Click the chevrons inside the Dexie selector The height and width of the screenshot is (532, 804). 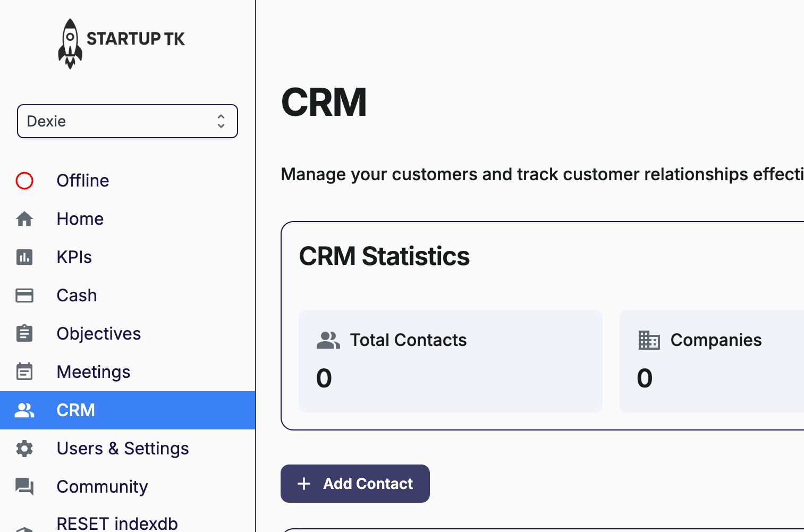[221, 121]
